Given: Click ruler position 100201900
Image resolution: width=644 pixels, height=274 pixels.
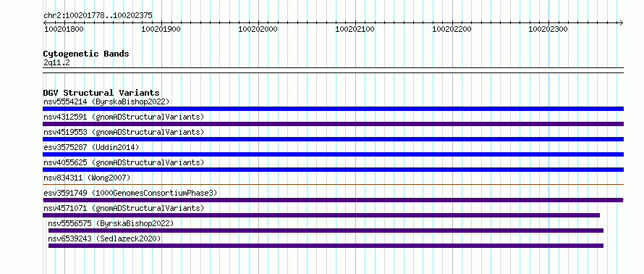Looking at the screenshot, I should (x=161, y=29).
